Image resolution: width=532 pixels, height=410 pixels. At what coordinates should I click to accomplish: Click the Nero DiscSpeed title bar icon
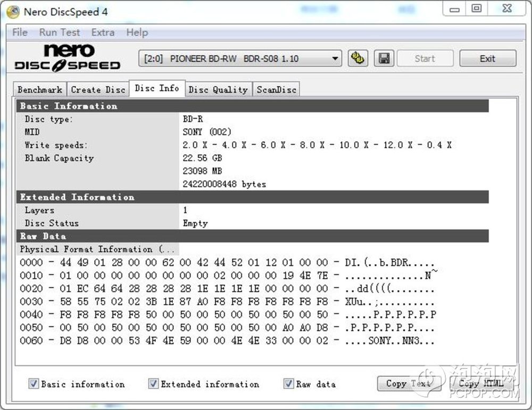tap(13, 12)
